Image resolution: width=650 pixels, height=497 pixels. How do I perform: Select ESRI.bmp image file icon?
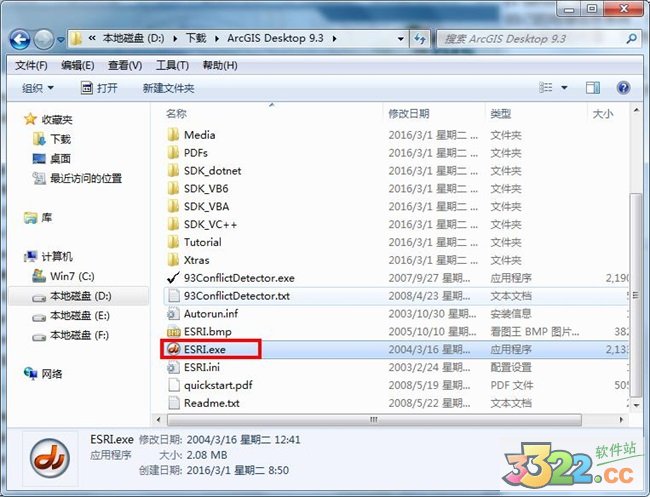pos(173,332)
